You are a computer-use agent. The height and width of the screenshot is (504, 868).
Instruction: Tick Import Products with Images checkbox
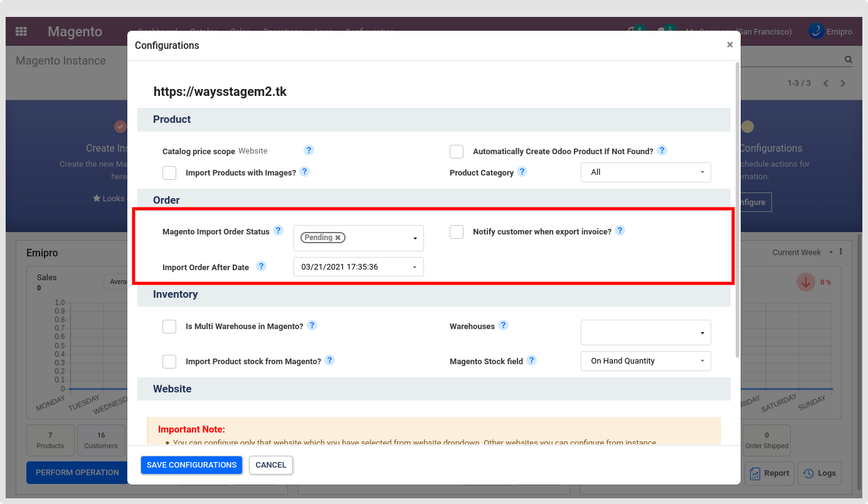pyautogui.click(x=169, y=173)
